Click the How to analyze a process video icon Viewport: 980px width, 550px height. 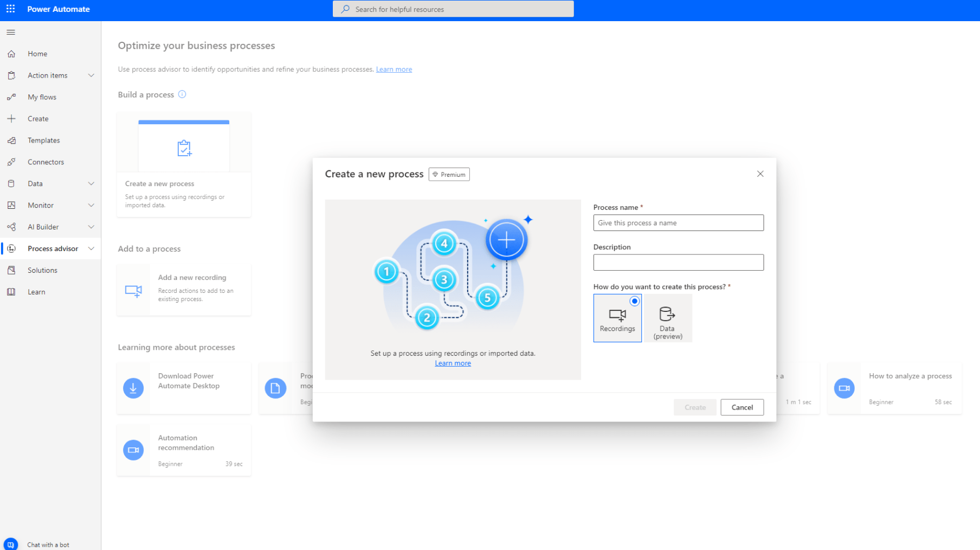tap(844, 388)
